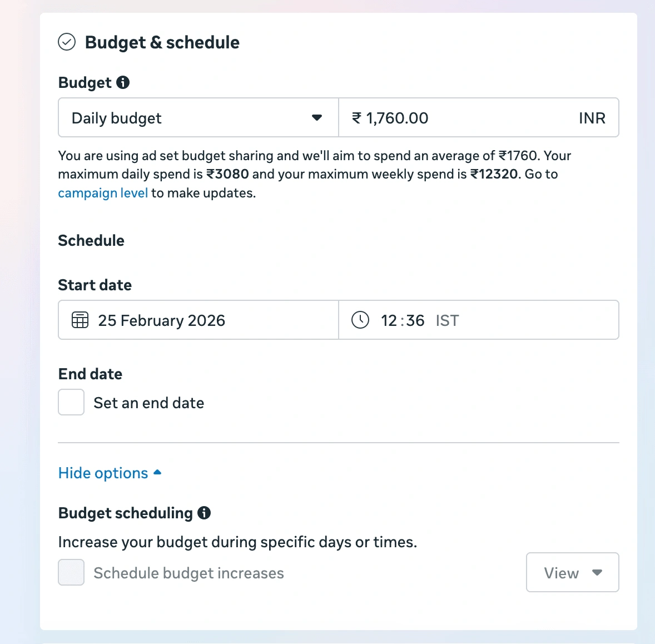The height and width of the screenshot is (644, 655).
Task: Click the calendar icon in the start date field
Action: (80, 320)
